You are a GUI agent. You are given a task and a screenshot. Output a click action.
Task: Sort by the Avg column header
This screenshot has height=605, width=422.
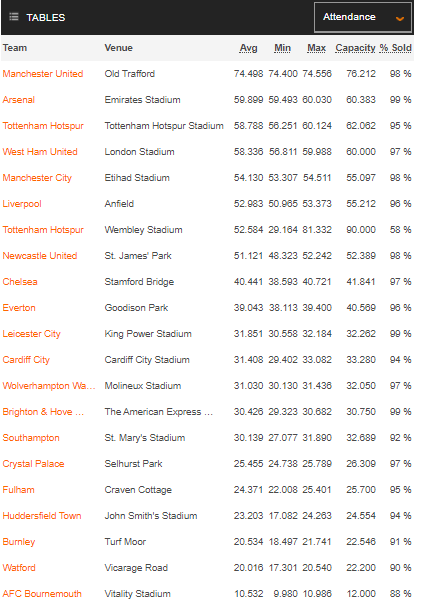click(248, 48)
